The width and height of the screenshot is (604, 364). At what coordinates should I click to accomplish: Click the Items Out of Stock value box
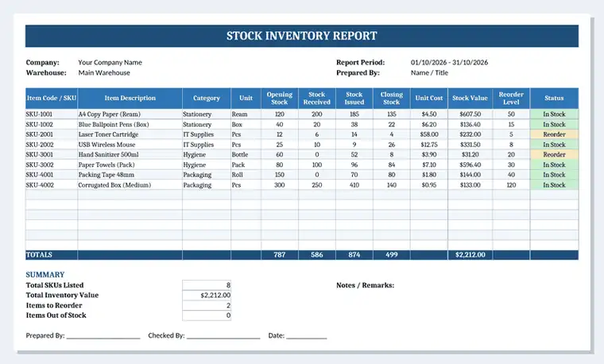pyautogui.click(x=207, y=316)
